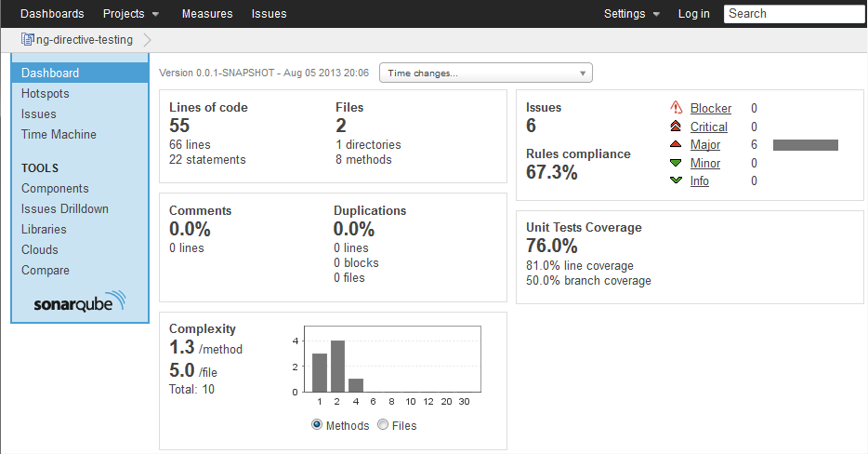Screen dimensions: 868x454
Task: Open the Major issues link
Action: pos(704,145)
